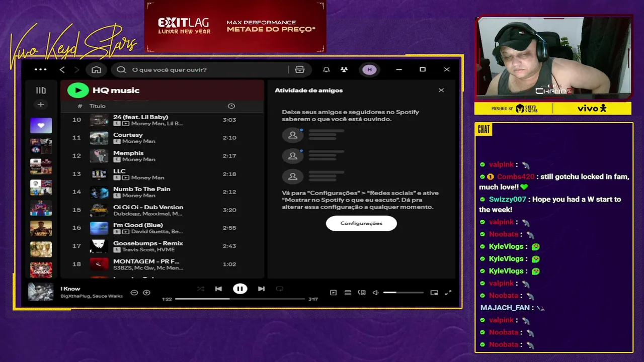Screen dimensions: 644x362
Task: Go back with the left arrow
Action: click(x=62, y=70)
